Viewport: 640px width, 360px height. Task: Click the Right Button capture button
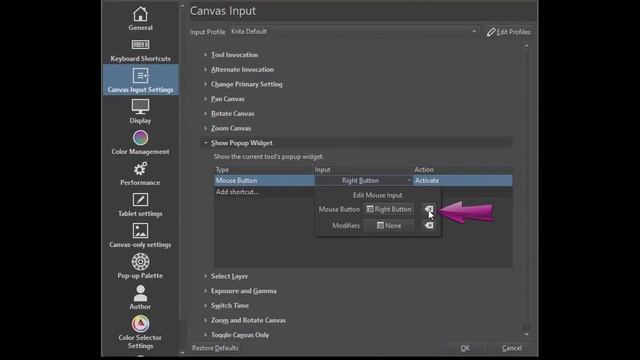pyautogui.click(x=389, y=209)
